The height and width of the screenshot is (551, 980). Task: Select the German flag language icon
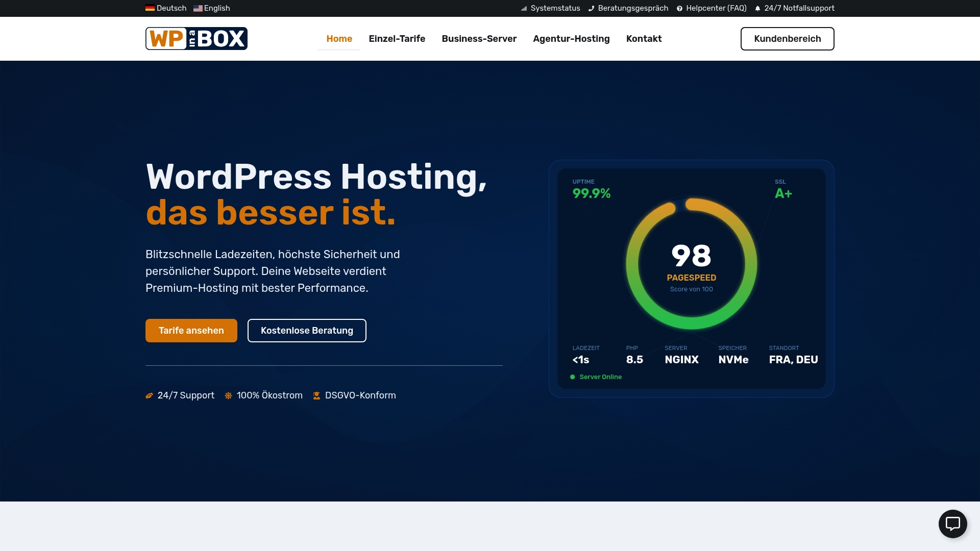150,8
